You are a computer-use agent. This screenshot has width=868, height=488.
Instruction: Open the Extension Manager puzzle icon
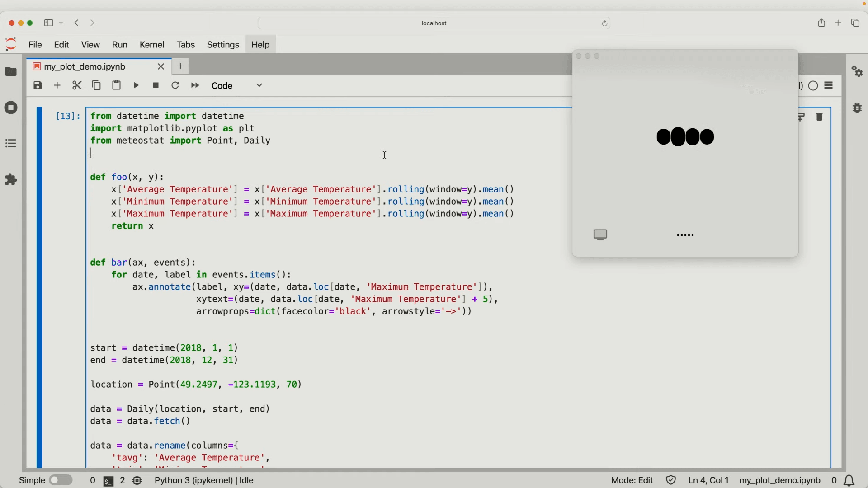(x=11, y=180)
